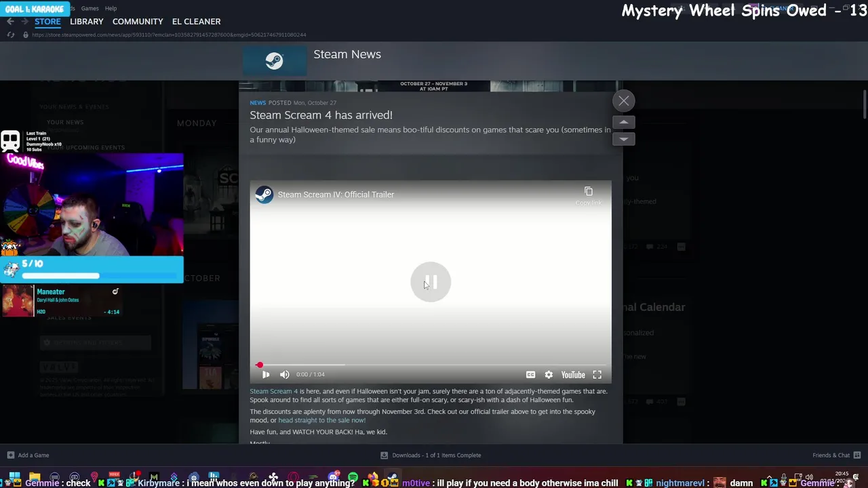Click the 'Steam News' heading
The image size is (868, 488).
(347, 54)
